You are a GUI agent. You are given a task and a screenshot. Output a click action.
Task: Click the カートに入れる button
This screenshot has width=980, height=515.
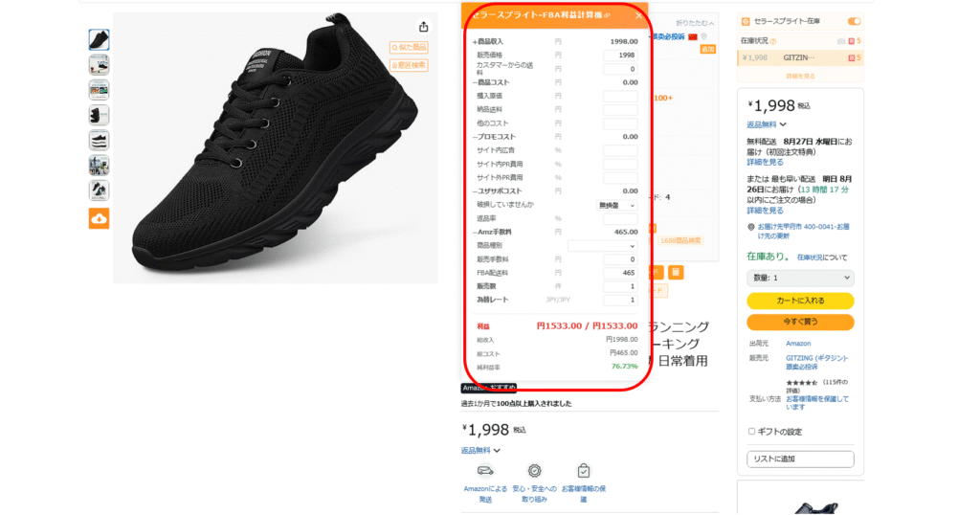click(800, 301)
